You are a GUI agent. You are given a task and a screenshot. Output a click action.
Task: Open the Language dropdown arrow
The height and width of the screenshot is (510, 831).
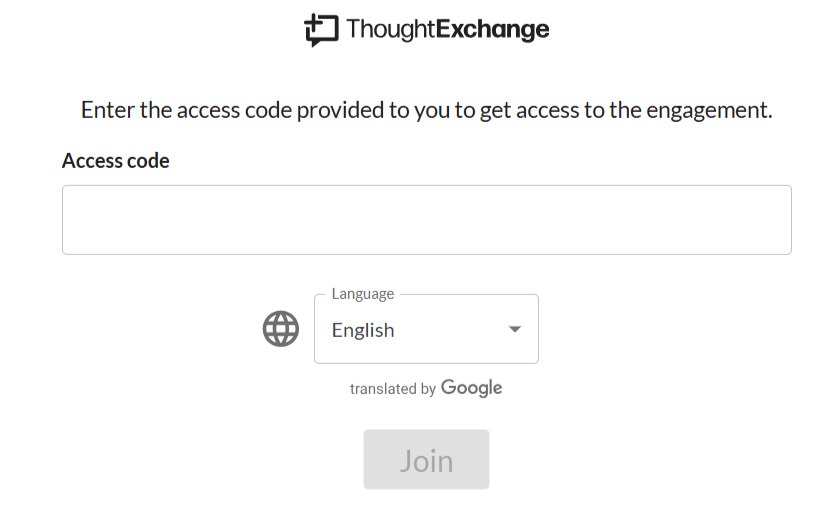click(x=515, y=329)
